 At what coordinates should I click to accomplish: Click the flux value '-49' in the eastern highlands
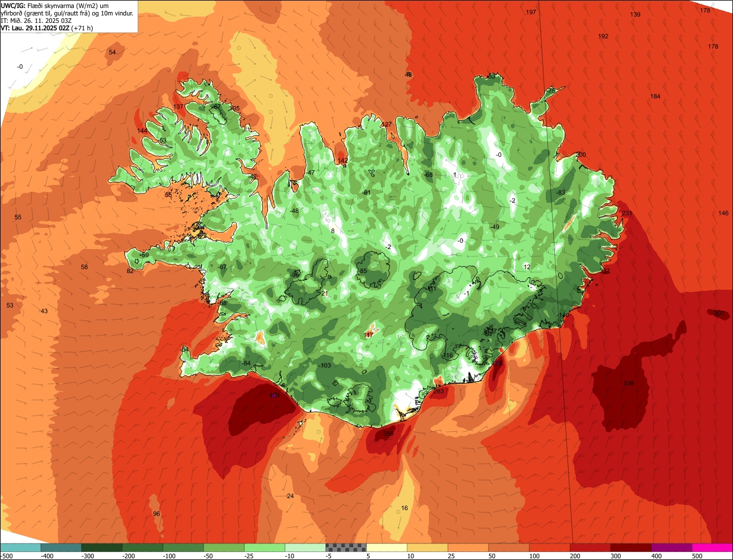pyautogui.click(x=495, y=227)
